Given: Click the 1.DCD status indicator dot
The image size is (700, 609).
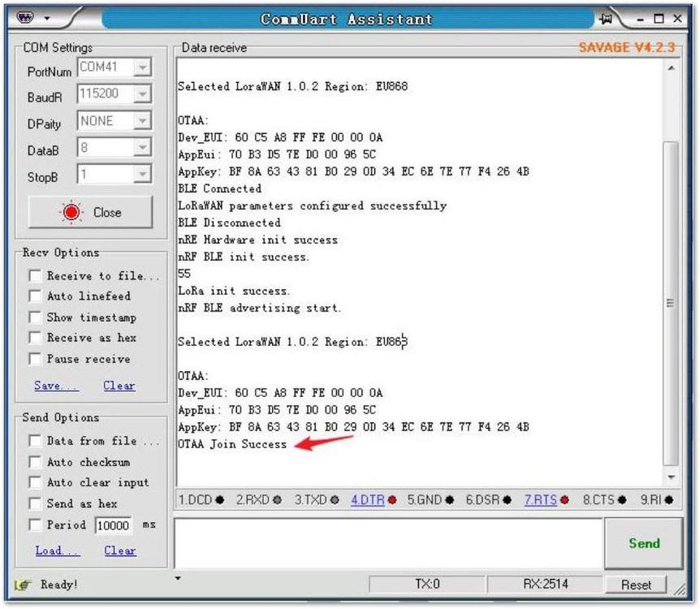Looking at the screenshot, I should pos(219,500).
